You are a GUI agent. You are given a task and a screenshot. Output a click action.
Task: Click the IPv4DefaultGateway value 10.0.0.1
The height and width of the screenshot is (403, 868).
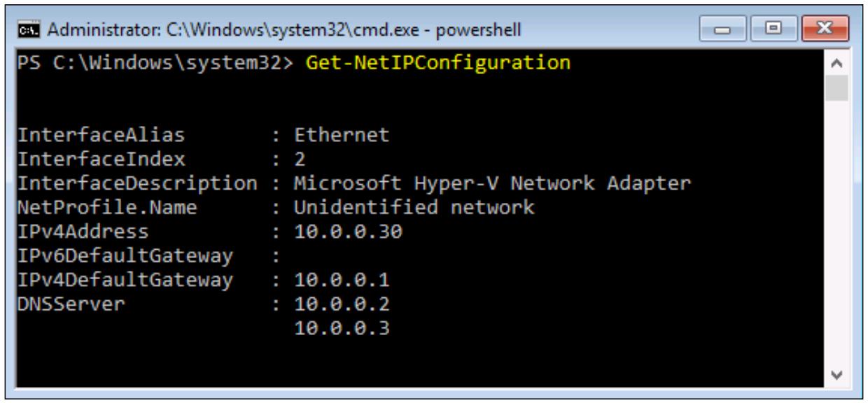[342, 281]
